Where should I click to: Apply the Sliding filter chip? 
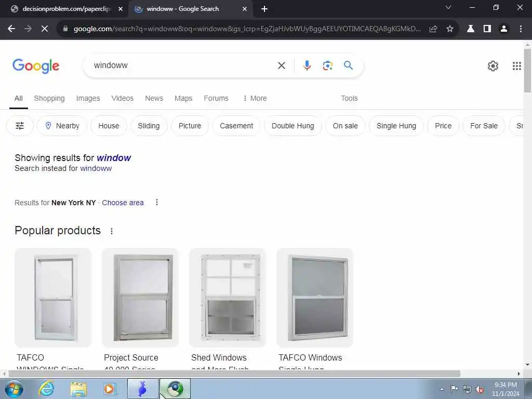[149, 126]
